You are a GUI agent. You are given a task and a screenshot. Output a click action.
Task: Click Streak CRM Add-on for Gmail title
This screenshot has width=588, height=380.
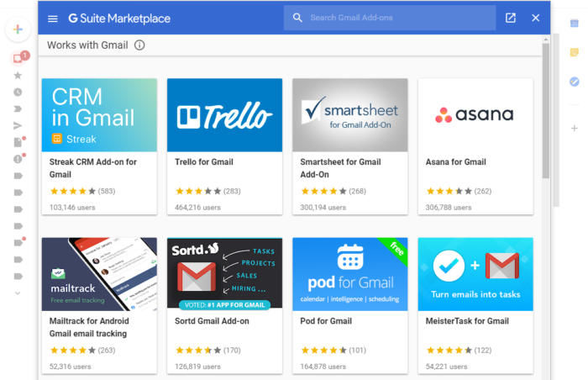[93, 168]
